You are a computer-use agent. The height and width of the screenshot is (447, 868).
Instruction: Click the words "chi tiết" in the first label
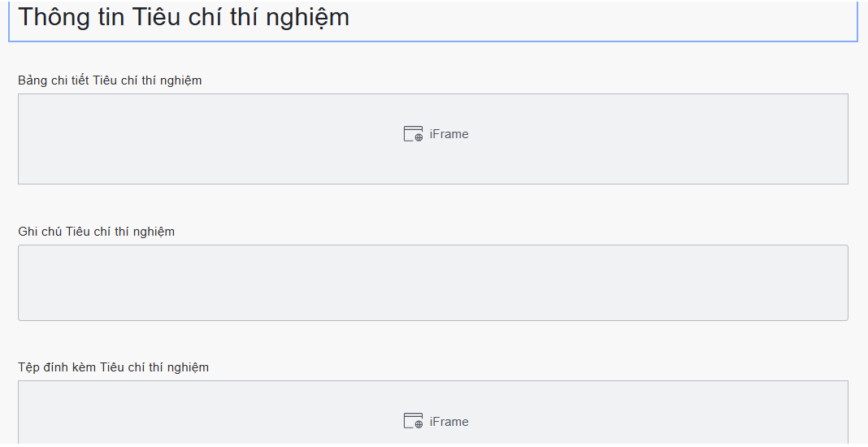click(70, 80)
